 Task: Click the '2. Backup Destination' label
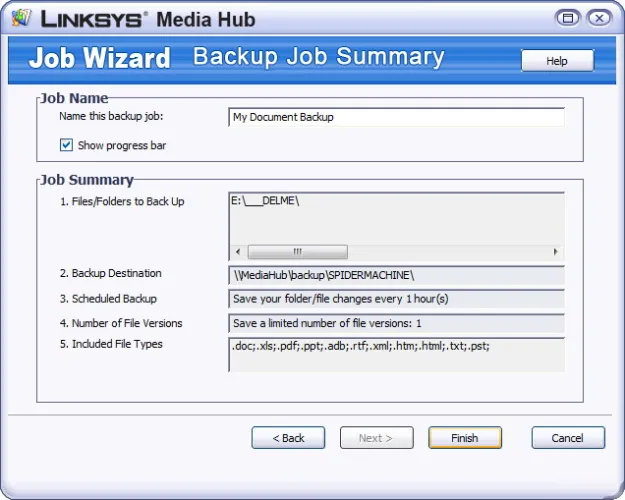(111, 273)
